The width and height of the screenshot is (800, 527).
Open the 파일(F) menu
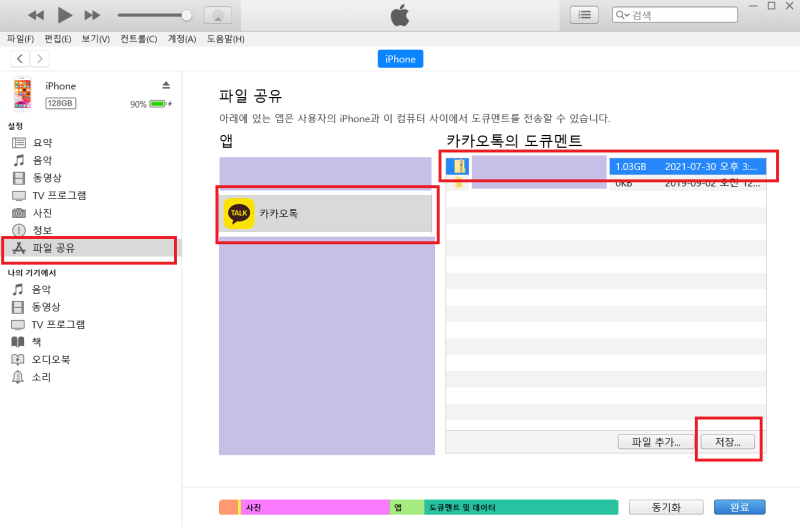pos(20,39)
